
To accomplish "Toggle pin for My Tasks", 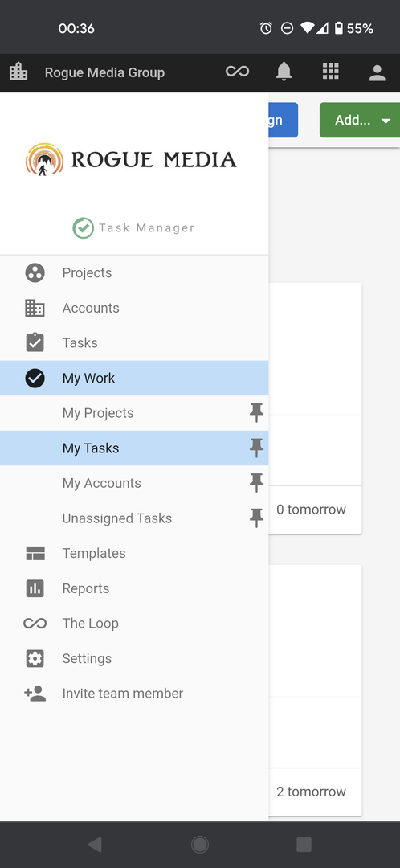I will tap(256, 448).
